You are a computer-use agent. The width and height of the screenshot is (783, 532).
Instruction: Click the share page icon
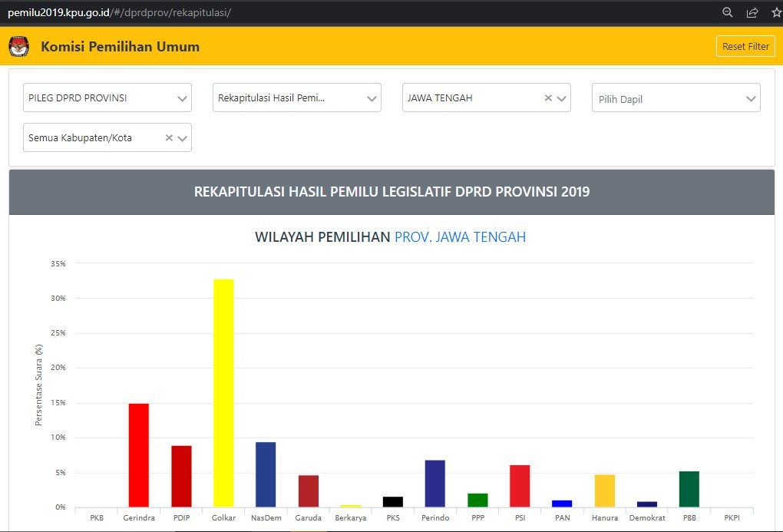752,12
